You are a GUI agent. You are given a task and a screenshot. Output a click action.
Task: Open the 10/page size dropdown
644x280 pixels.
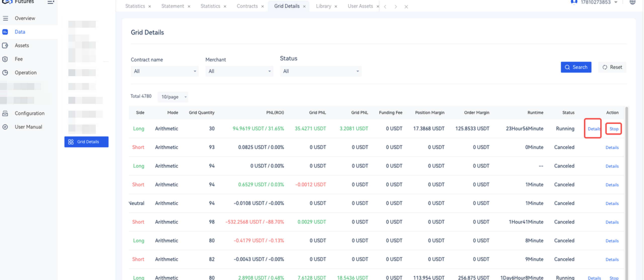click(173, 97)
